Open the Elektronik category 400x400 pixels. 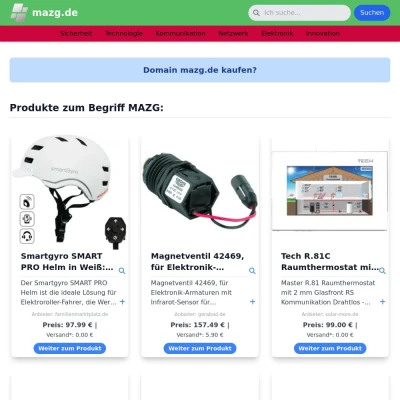point(277,34)
